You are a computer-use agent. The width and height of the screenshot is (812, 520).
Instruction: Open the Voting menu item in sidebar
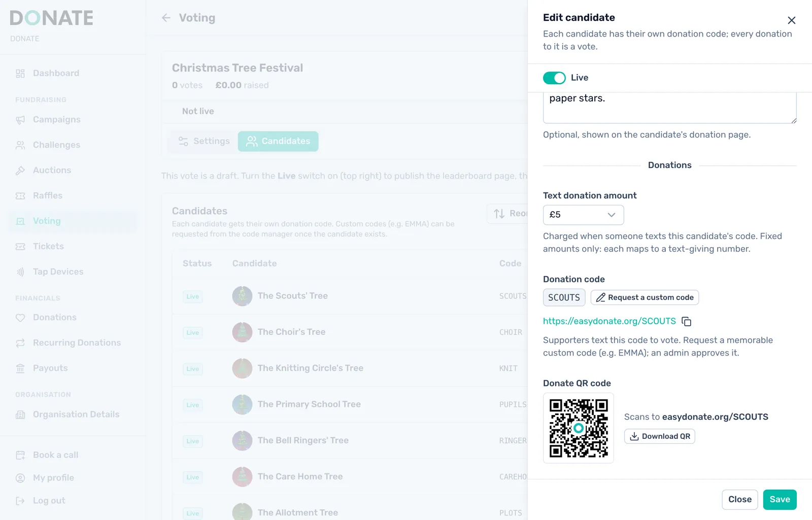[x=73, y=221]
